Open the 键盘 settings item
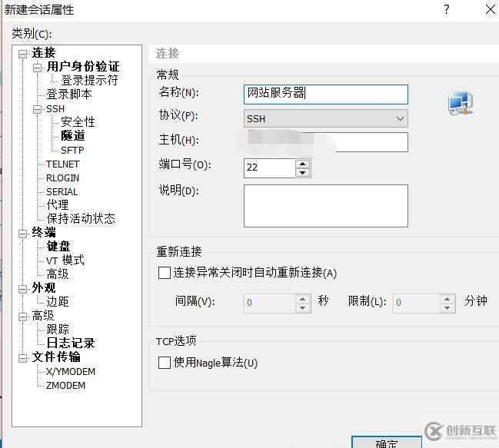 58,246
